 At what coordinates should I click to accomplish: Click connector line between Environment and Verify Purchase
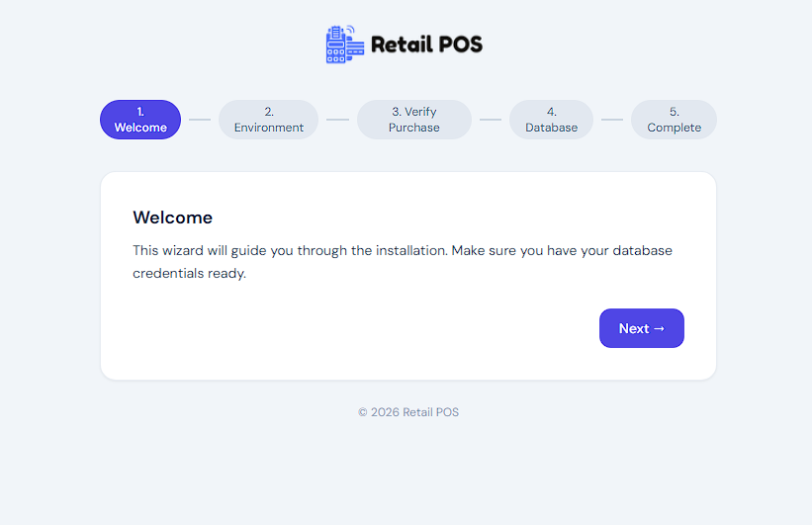(x=337, y=120)
